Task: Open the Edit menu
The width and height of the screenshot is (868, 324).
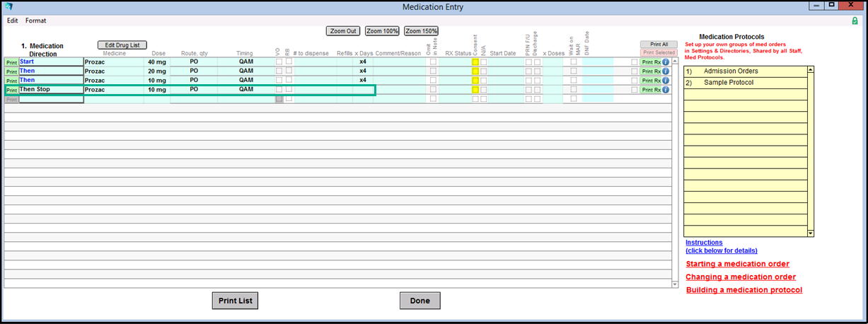Action: [x=13, y=21]
